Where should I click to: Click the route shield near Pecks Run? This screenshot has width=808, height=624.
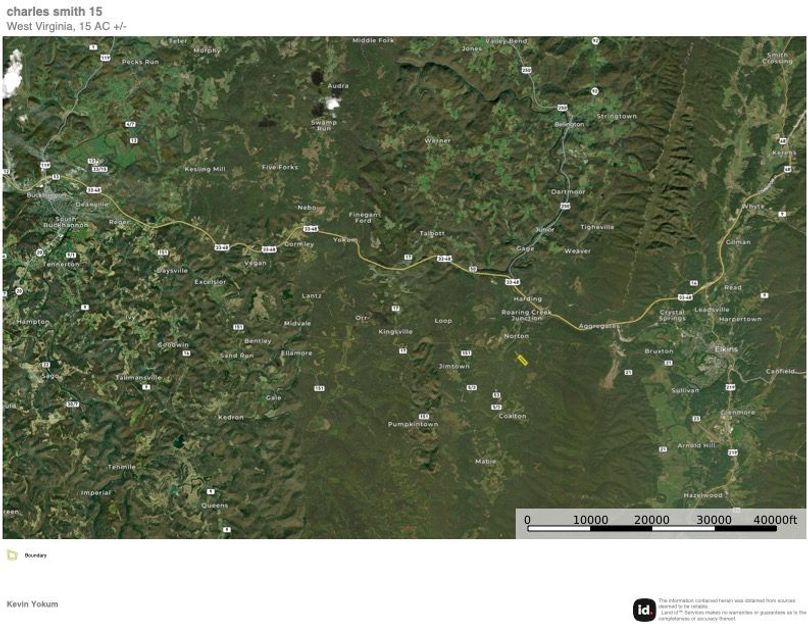coord(105,57)
